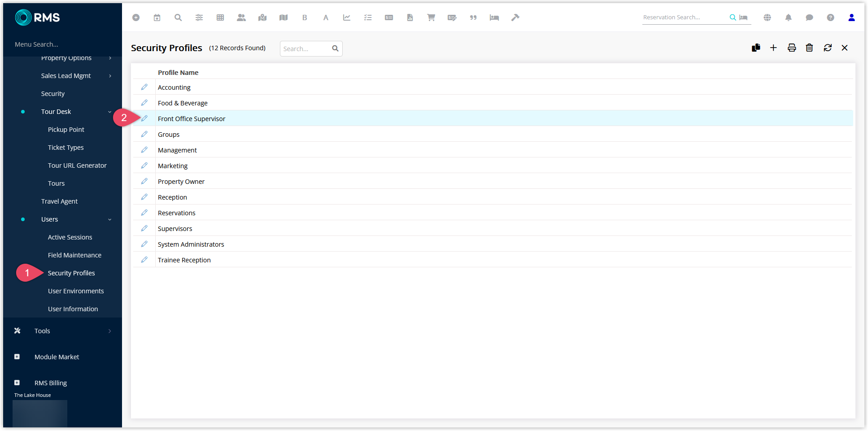Viewport: 868px width, 431px height.
Task: Open the globe language icon
Action: point(768,17)
